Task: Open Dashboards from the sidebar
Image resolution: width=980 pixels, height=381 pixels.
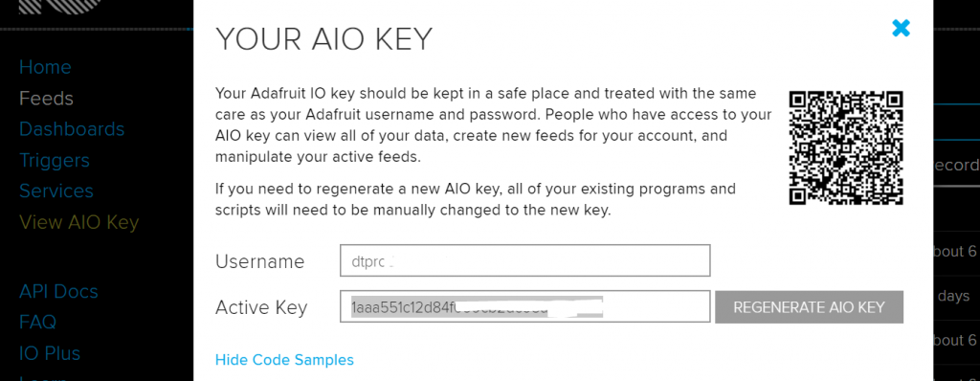Action: tap(72, 129)
